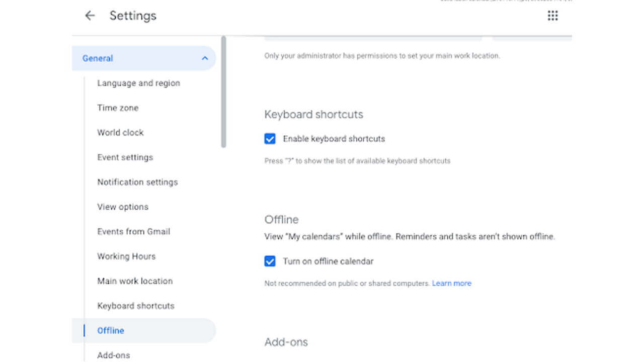Select Event settings section

125,157
